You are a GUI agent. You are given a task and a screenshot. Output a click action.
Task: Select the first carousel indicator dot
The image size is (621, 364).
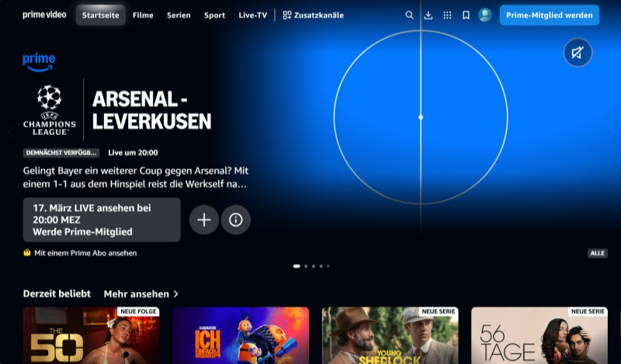[x=297, y=266]
